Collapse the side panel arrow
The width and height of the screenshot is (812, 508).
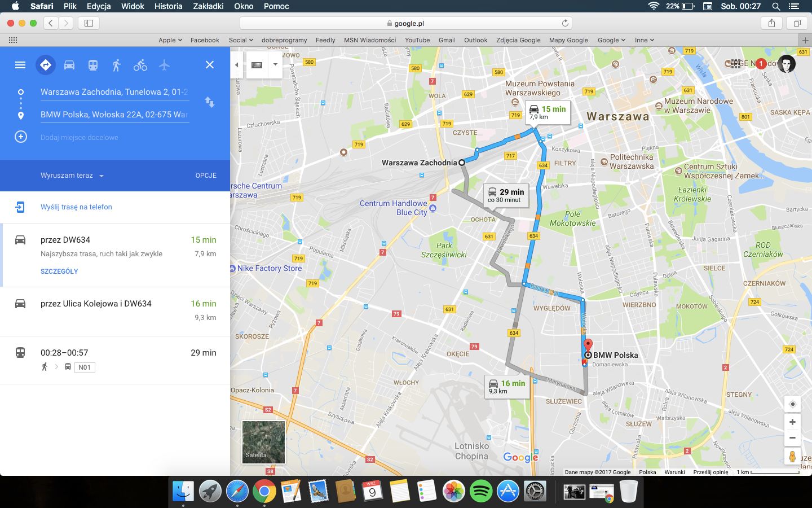click(x=237, y=65)
